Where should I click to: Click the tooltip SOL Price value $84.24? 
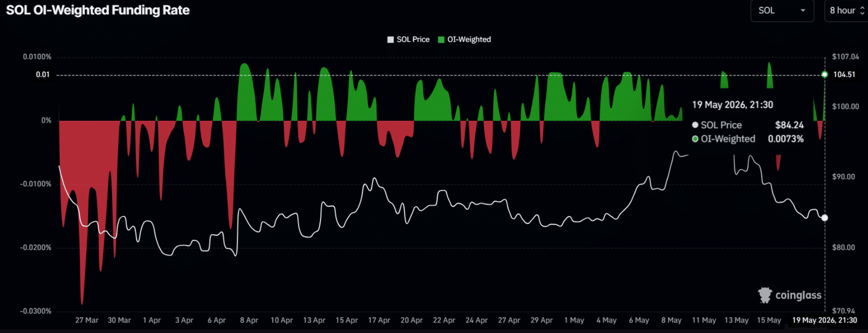click(789, 125)
